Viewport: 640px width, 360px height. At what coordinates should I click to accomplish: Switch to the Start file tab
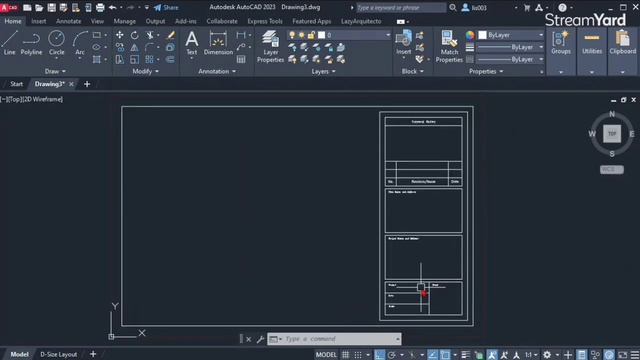(16, 84)
